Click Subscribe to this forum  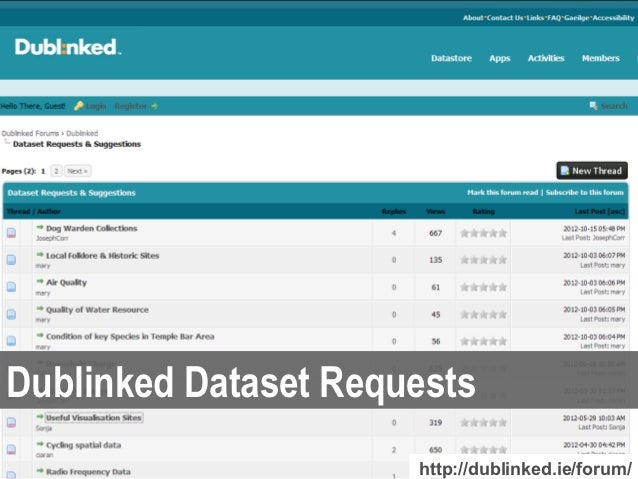[584, 192]
